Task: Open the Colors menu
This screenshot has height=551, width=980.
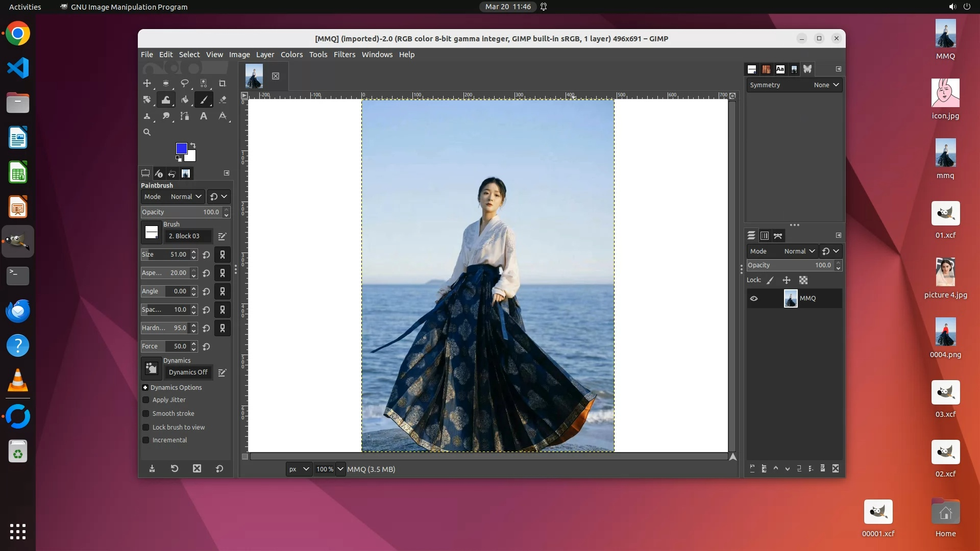Action: [291, 55]
